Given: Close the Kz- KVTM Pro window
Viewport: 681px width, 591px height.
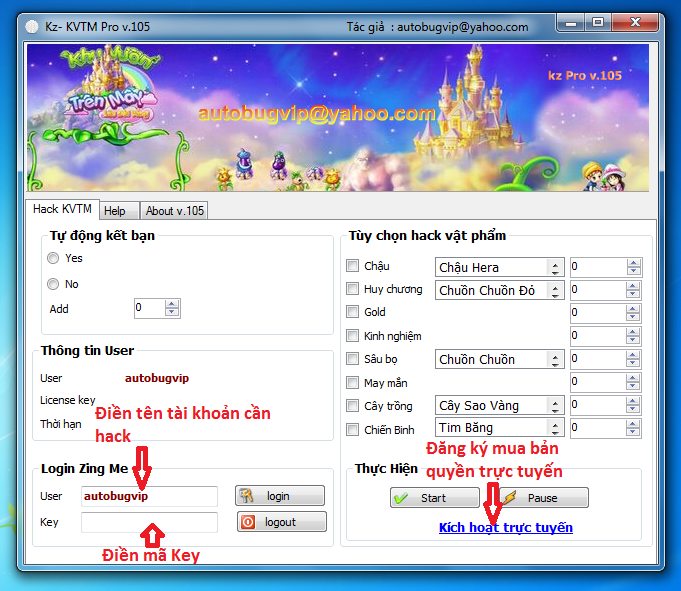Looking at the screenshot, I should click(x=635, y=23).
